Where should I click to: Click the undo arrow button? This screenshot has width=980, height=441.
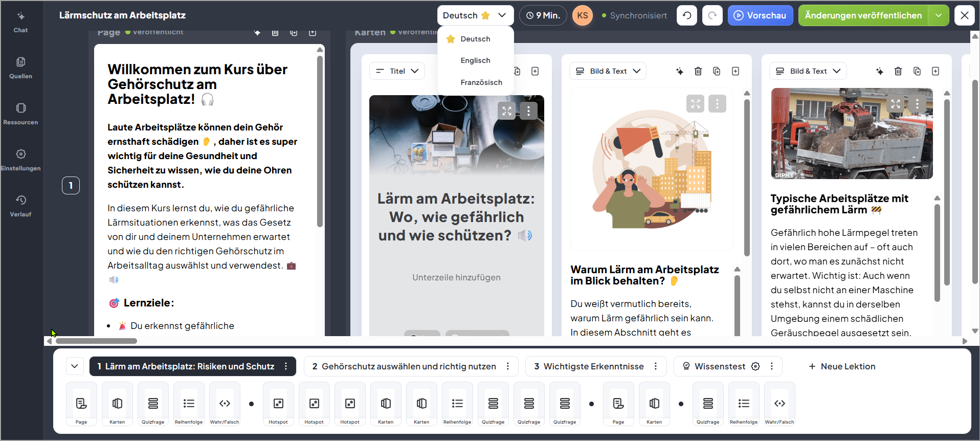click(687, 15)
